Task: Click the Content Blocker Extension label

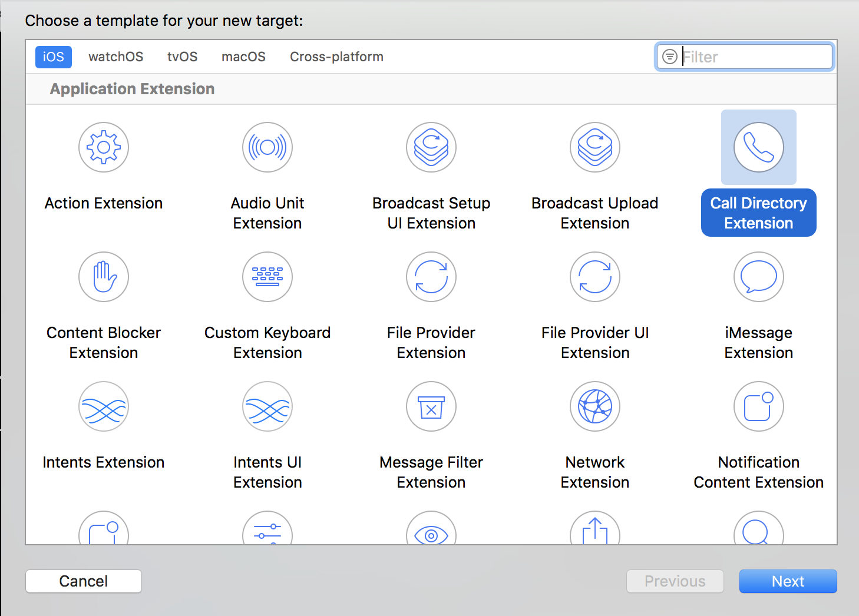Action: (104, 343)
